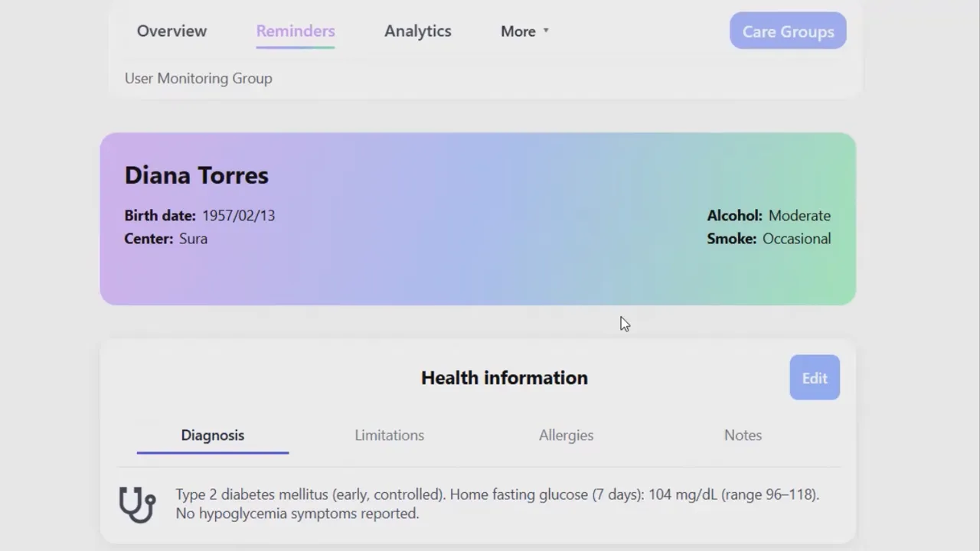The height and width of the screenshot is (551, 980).
Task: Click the Alcohol value Moderate
Action: coord(799,215)
